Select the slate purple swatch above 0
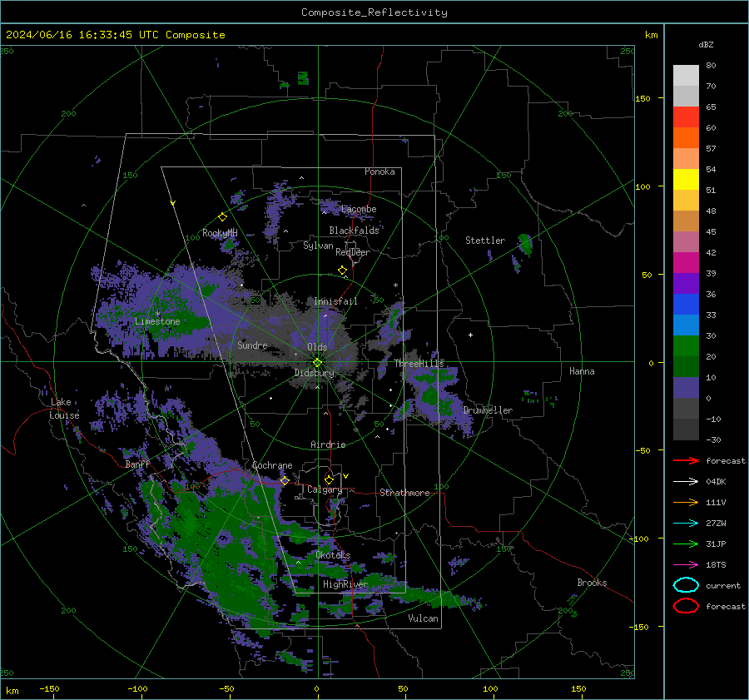Screen dimensions: 749x700 coord(686,388)
